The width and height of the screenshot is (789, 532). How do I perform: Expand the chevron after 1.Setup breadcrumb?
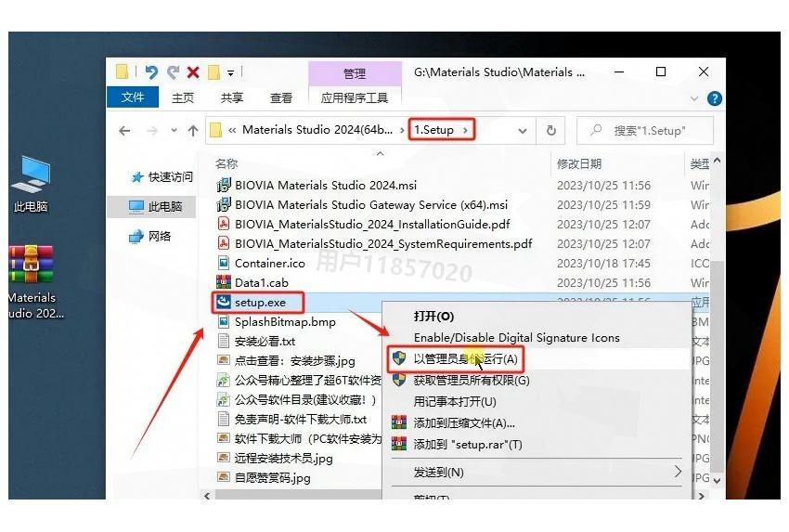point(465,130)
